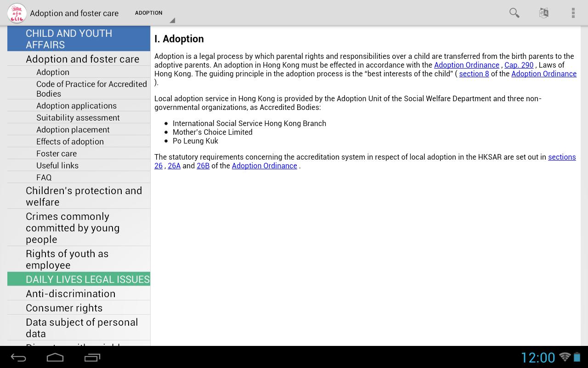This screenshot has height=368, width=588.
Task: Open the Cap. 290 link
Action: pos(519,65)
